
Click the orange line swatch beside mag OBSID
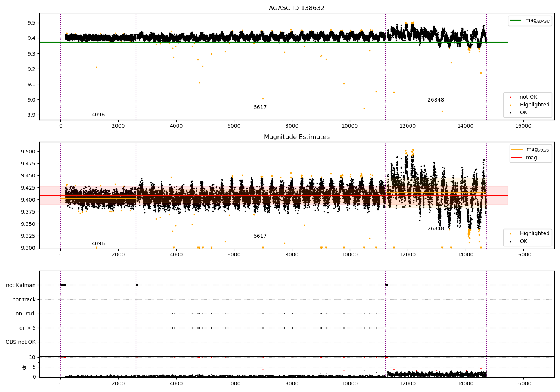point(517,149)
